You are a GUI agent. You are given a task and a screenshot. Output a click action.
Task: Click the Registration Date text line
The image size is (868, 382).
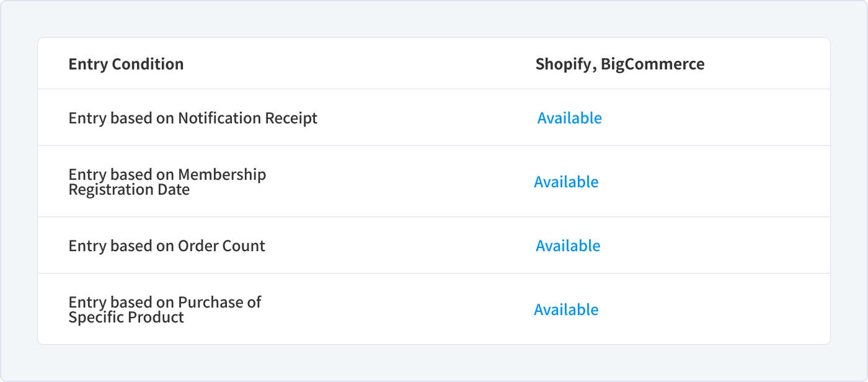pyautogui.click(x=129, y=190)
